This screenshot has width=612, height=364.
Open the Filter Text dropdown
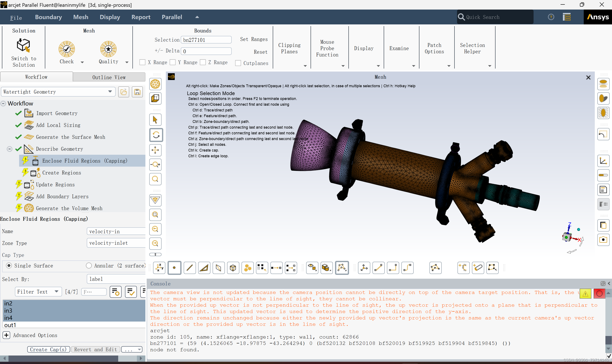[57, 292]
